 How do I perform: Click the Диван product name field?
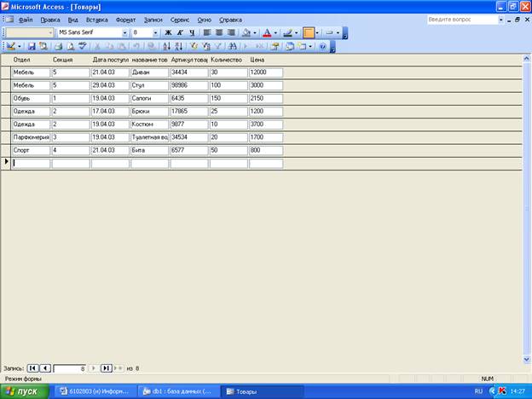149,72
